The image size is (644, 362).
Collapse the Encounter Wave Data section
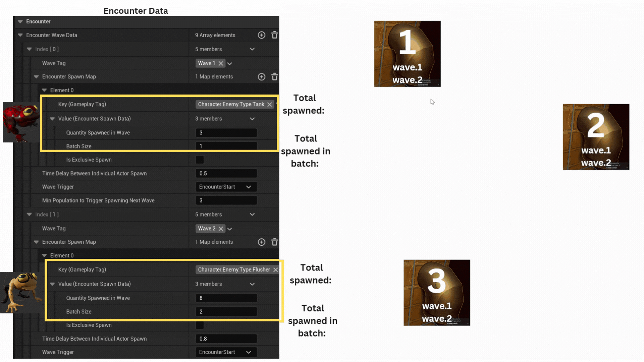(20, 35)
